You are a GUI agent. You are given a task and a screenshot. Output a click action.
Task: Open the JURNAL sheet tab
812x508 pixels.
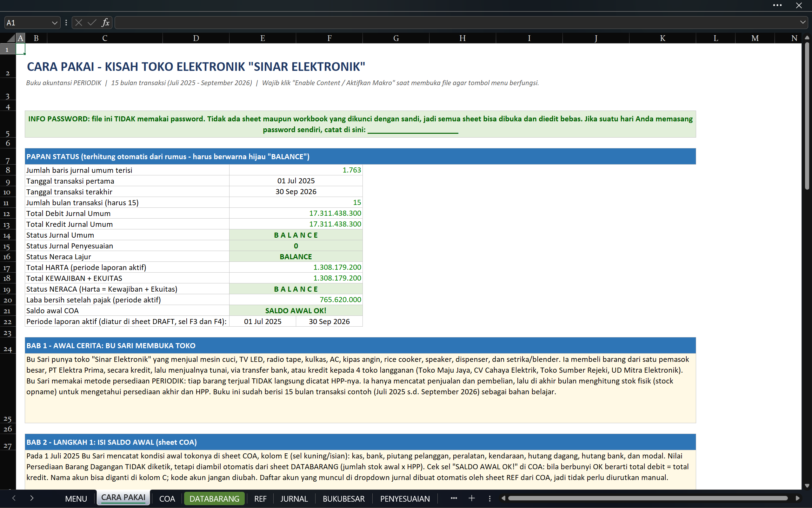click(x=294, y=498)
